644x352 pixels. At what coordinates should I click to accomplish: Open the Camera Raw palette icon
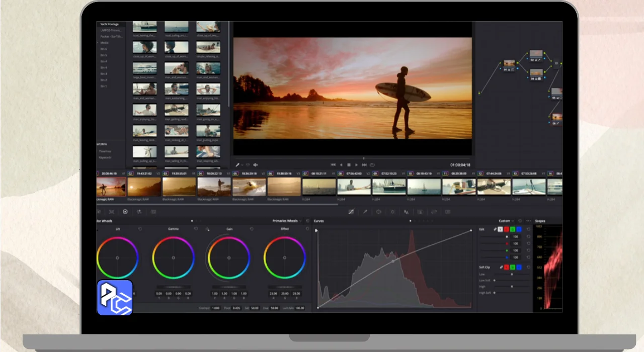point(99,212)
